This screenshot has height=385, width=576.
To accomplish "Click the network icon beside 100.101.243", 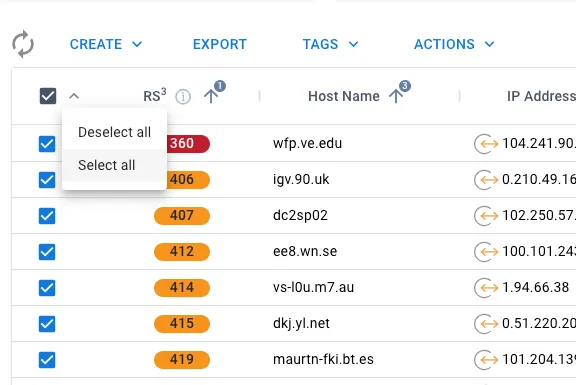I will pyautogui.click(x=486, y=252).
